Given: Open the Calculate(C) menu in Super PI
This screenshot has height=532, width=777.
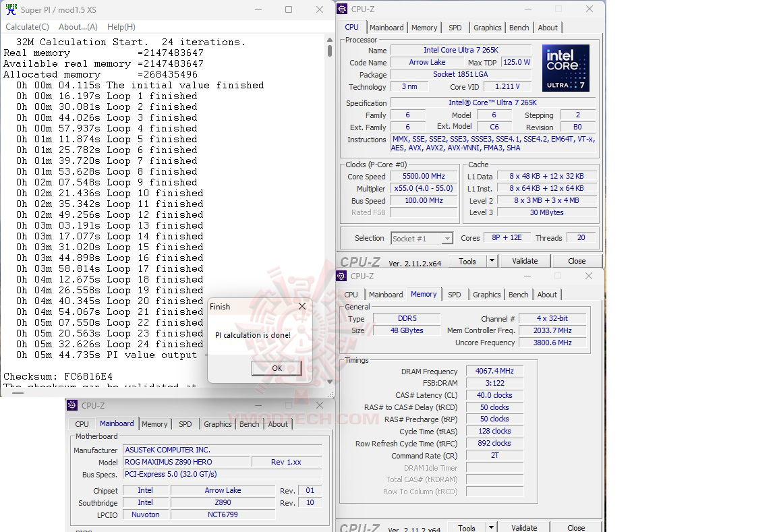Looking at the screenshot, I should coord(27,27).
